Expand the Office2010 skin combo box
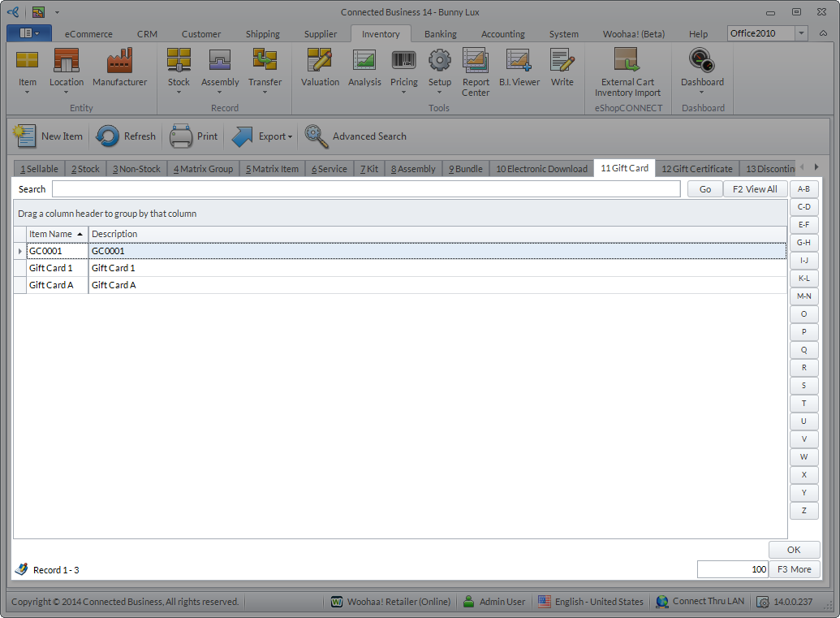 point(801,33)
